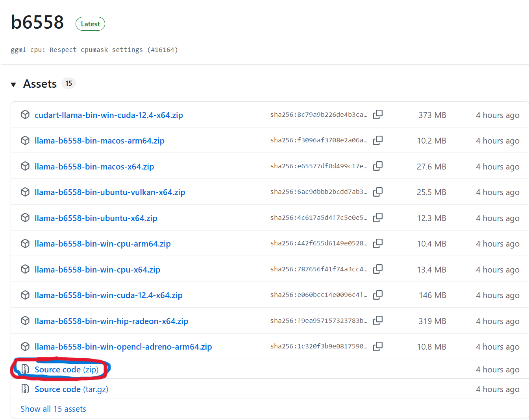Screen dimensions: 529x420
Task: Click the 10.8 MB file size
Action: coord(431,347)
